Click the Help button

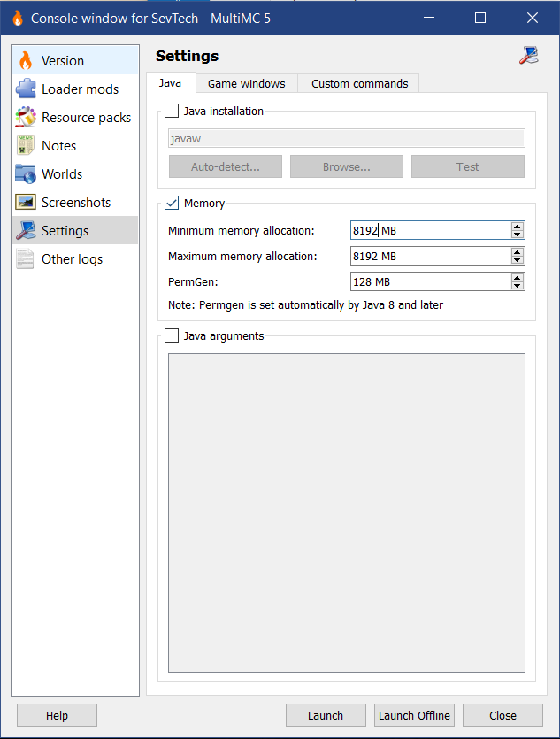(x=57, y=715)
